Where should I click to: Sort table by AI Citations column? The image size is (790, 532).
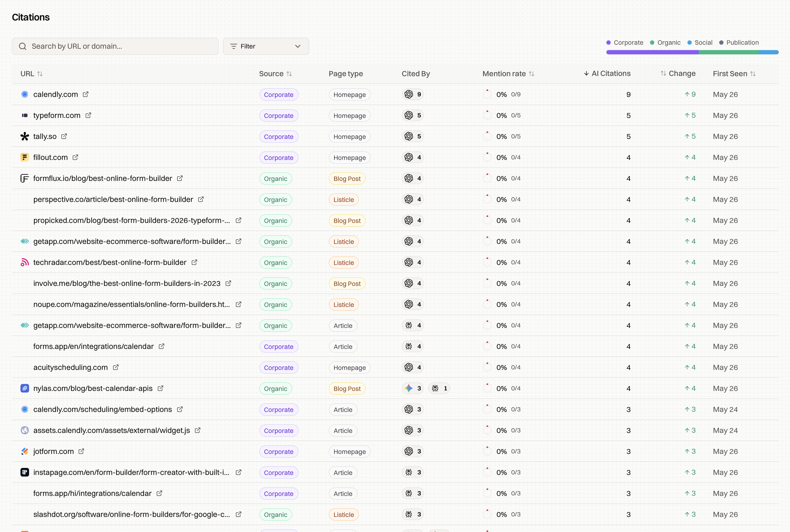click(607, 73)
